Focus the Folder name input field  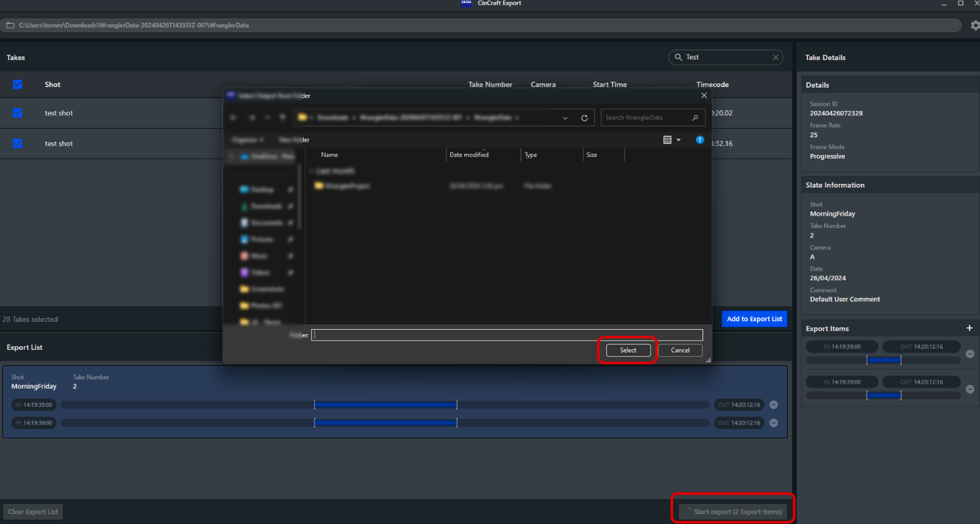pos(507,335)
